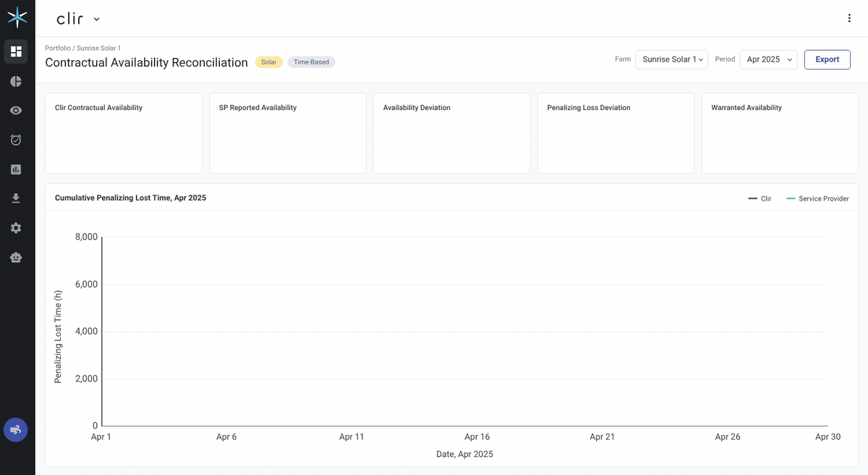Image resolution: width=868 pixels, height=475 pixels.
Task: Open the Farm dropdown showing Sunrise Solar 1
Action: pos(671,59)
